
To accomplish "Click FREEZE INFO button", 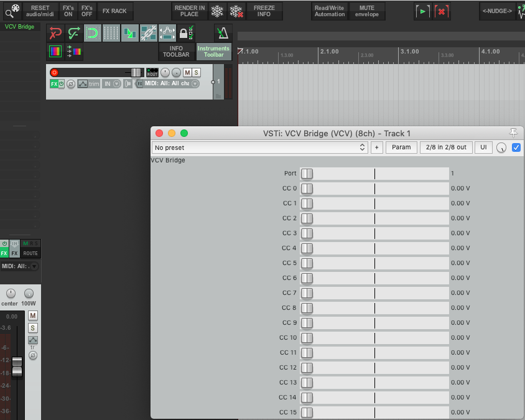I will pos(264,11).
